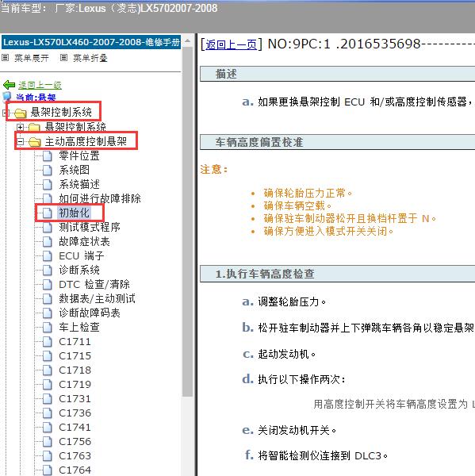
Task: Open the 系统描述 document
Action: click(x=79, y=184)
